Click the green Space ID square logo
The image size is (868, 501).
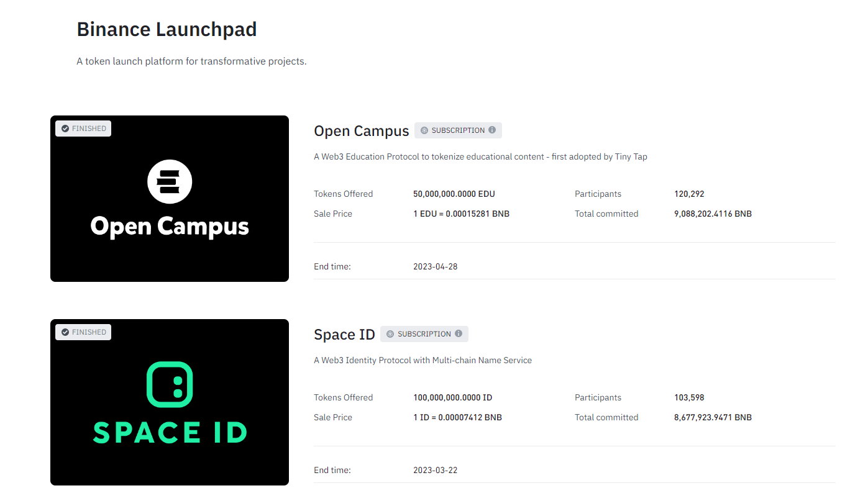[x=170, y=384]
